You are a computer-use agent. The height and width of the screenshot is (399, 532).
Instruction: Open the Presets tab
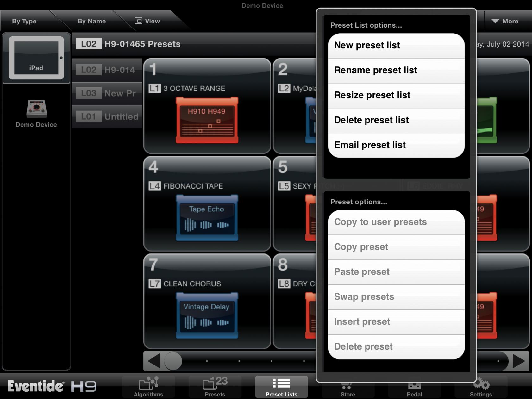(215, 387)
